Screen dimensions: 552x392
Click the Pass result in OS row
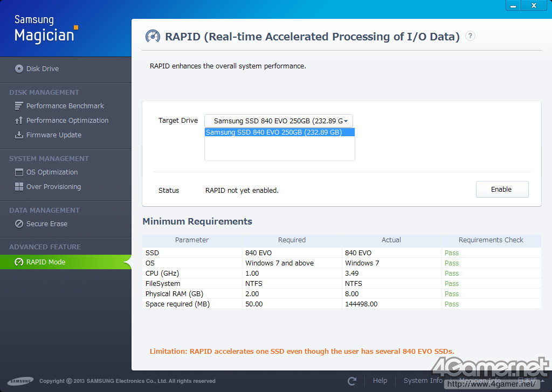[452, 263]
